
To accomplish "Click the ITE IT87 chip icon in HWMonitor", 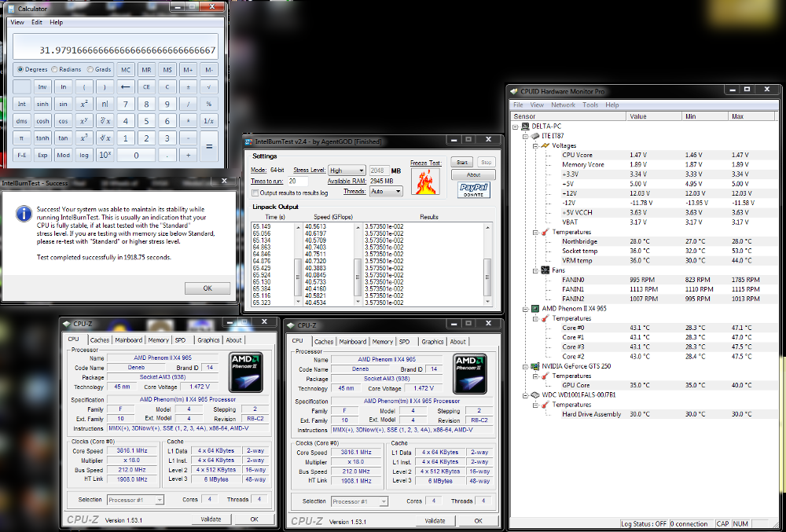I will point(535,136).
